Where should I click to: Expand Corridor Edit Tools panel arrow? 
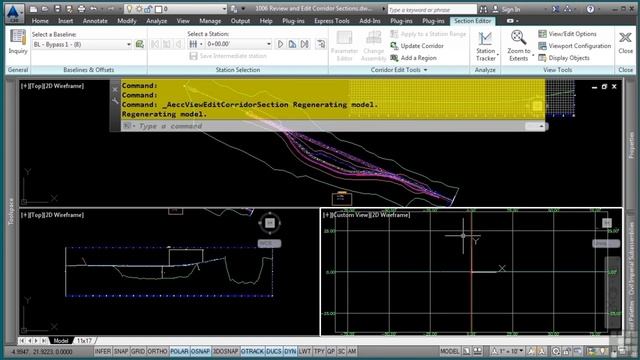[426, 70]
